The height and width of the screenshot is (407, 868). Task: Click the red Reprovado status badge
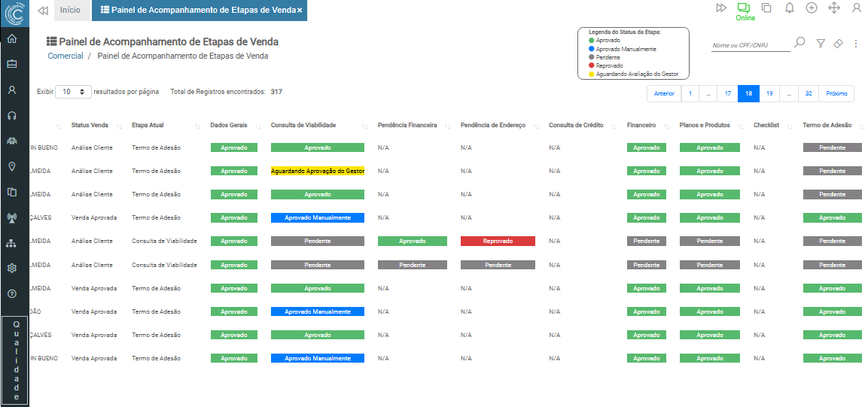click(498, 241)
